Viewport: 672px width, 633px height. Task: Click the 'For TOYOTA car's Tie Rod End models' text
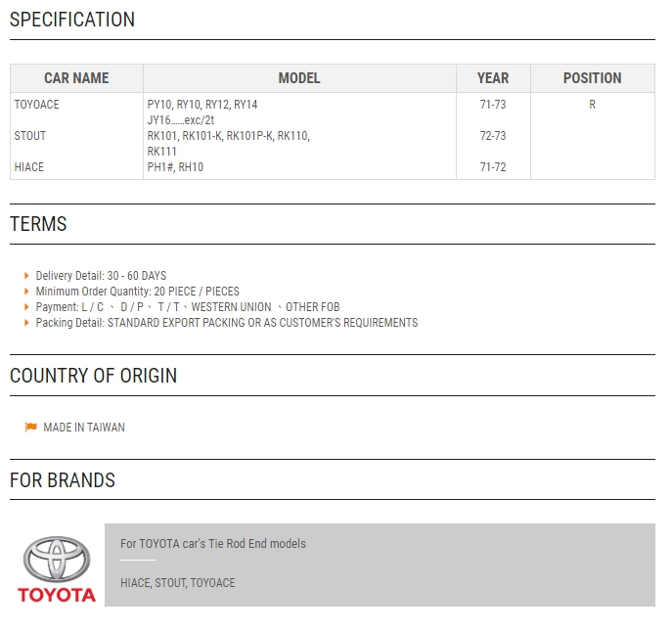[213, 543]
